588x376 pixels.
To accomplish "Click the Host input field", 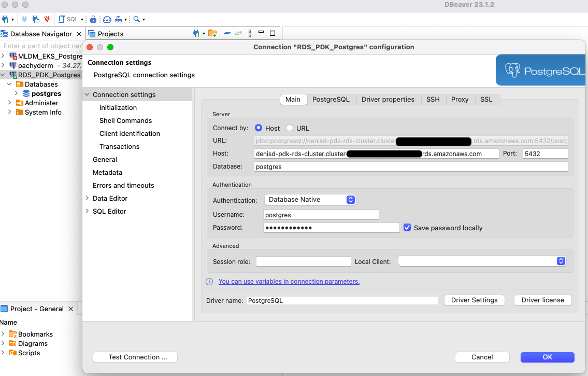I will coord(377,154).
